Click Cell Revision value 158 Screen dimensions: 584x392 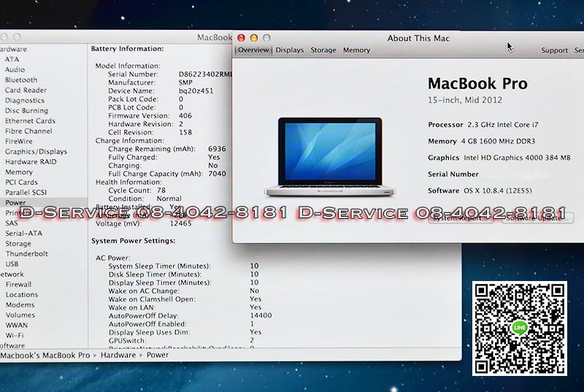(185, 132)
